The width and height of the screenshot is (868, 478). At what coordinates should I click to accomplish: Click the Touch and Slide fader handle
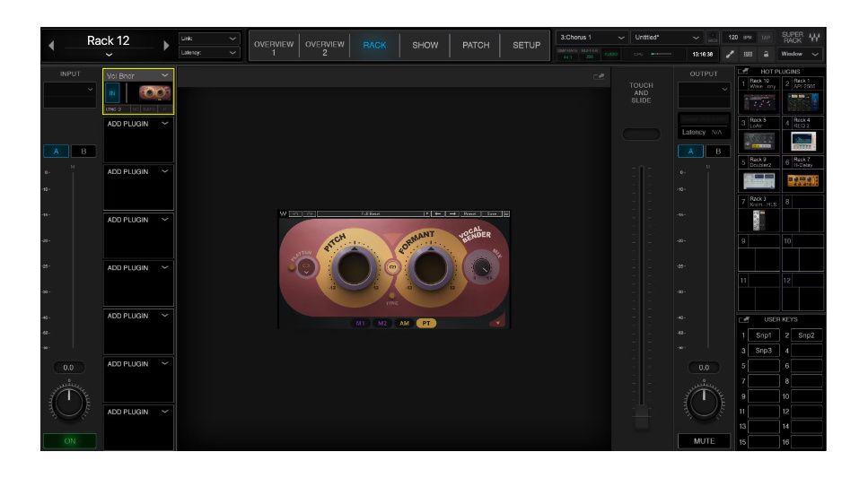(641, 416)
